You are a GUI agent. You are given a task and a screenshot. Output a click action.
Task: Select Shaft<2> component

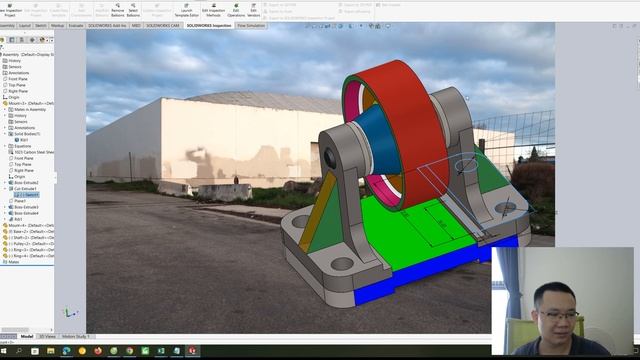click(x=28, y=238)
